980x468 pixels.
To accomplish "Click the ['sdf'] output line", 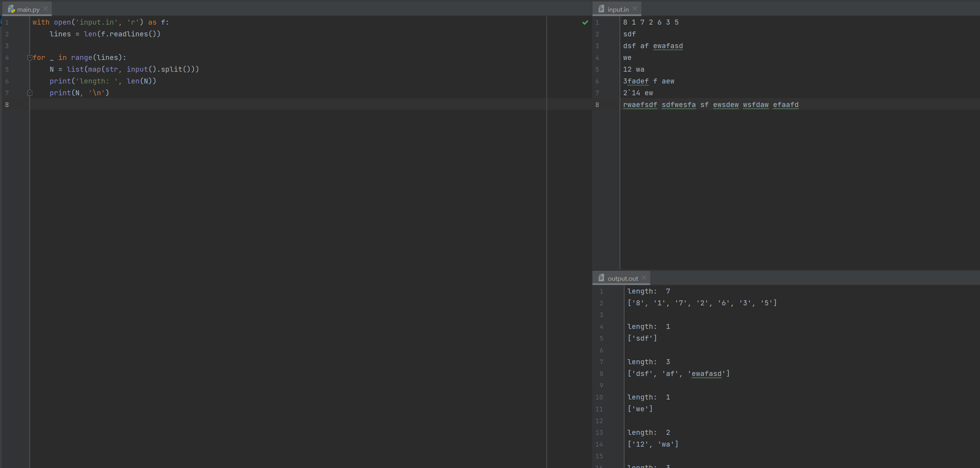I will (x=642, y=339).
